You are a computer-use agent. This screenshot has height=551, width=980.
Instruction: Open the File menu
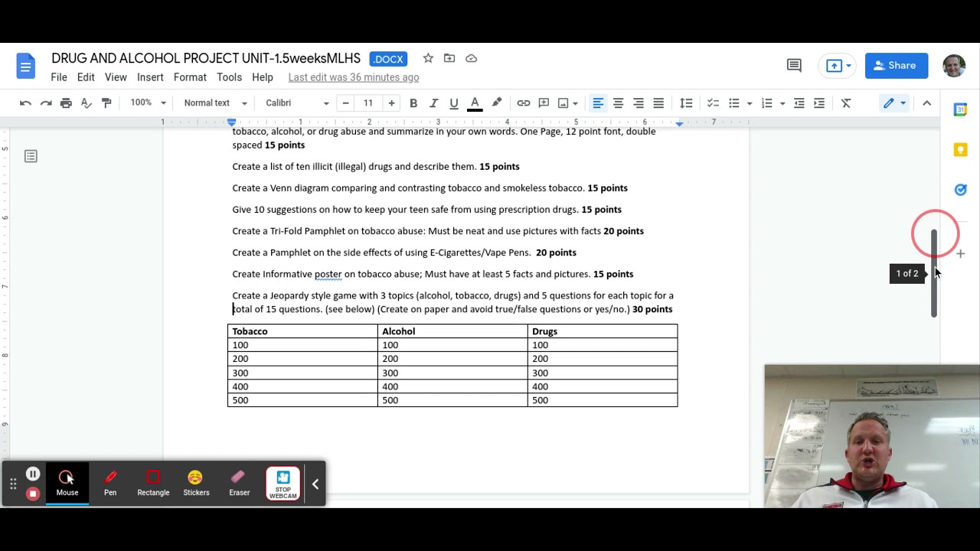(x=59, y=77)
